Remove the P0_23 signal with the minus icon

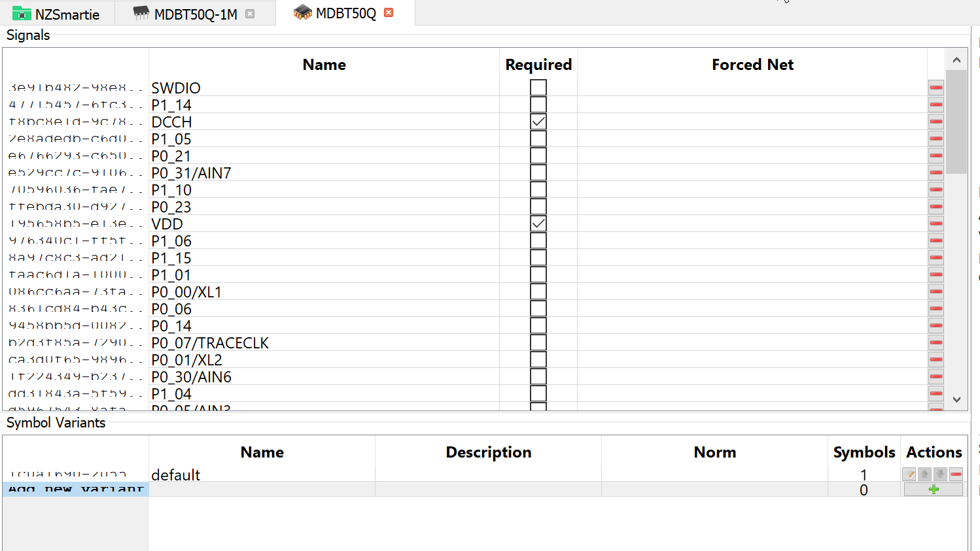pyautogui.click(x=936, y=206)
